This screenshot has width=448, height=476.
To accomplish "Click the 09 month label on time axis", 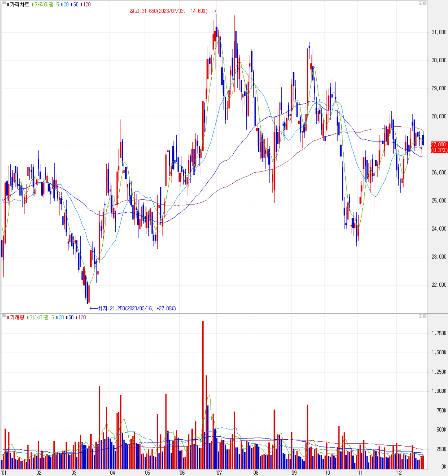I will tap(294, 473).
